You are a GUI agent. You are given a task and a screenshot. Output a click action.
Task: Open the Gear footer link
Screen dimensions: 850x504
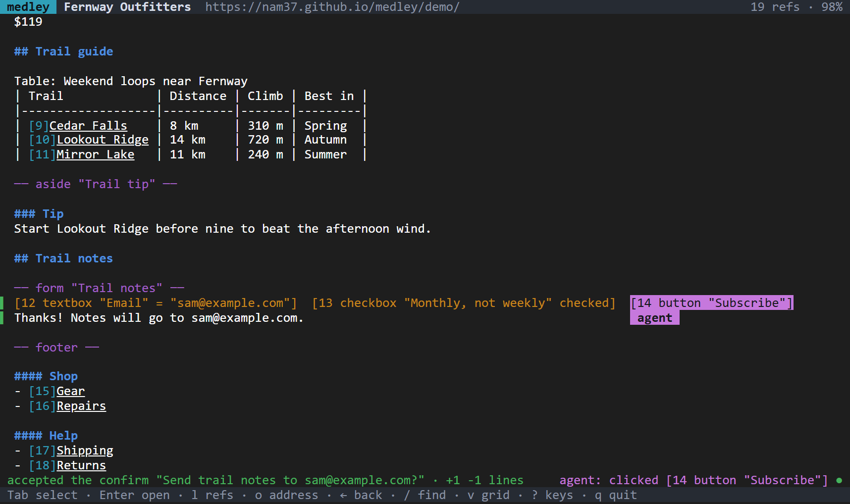pos(71,391)
